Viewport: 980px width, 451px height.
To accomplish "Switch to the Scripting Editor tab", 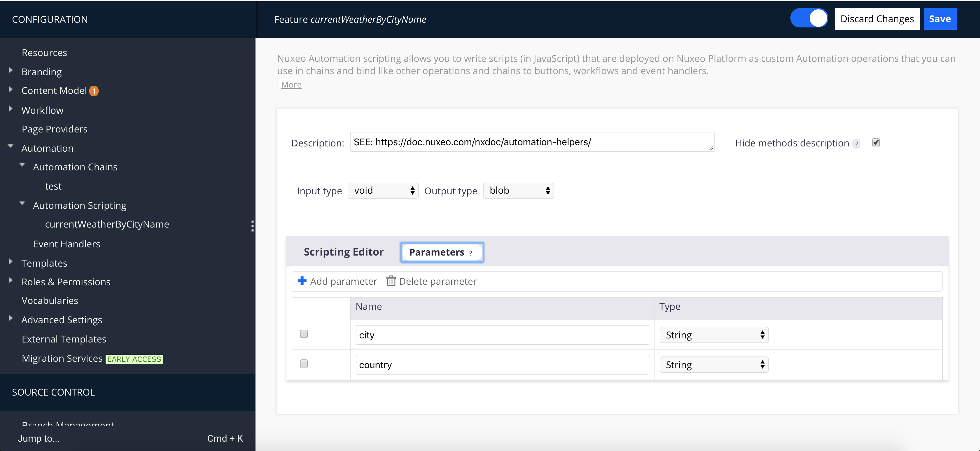I will tap(343, 251).
